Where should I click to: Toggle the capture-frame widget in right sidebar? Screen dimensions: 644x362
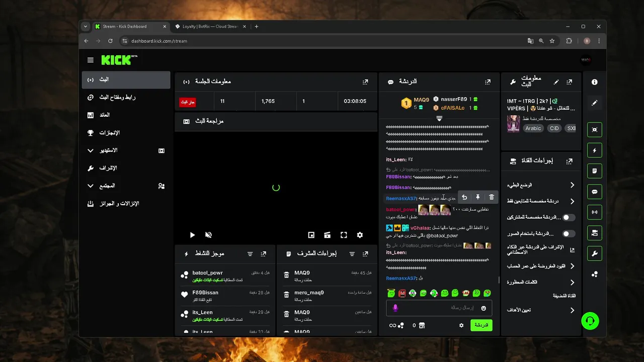click(x=595, y=130)
